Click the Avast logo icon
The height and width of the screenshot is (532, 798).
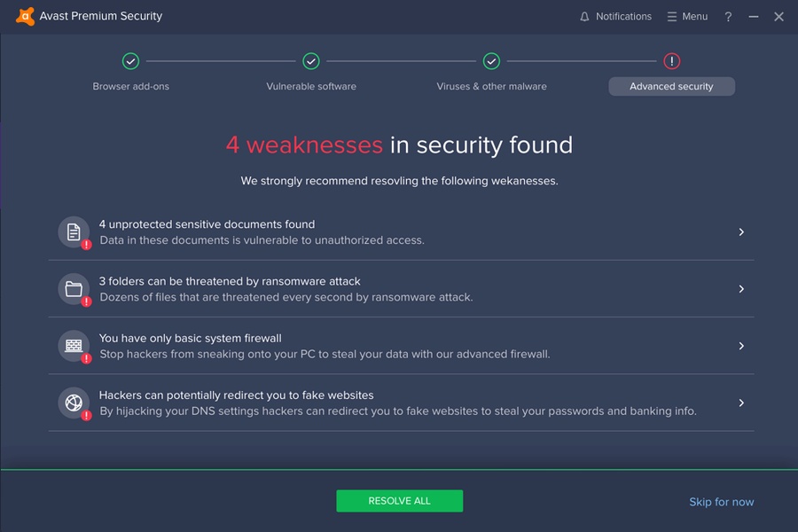(25, 16)
